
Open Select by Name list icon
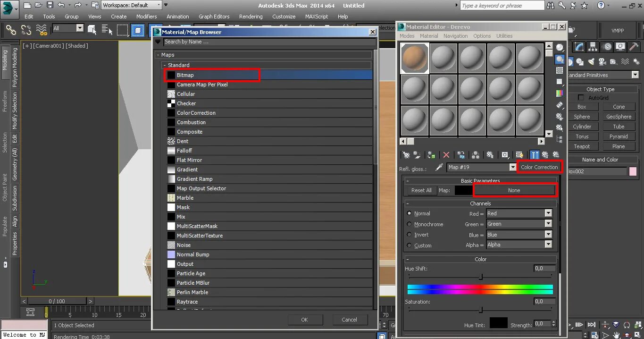[x=108, y=30]
